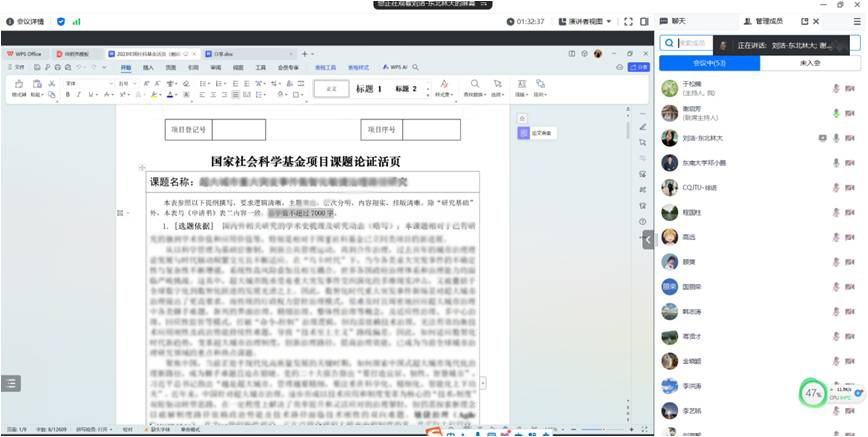Toggle microphone for 于松楠

(x=836, y=88)
